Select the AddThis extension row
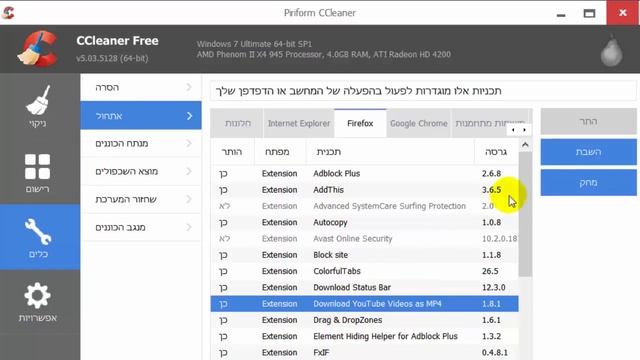This screenshot has height=360, width=640. coord(364,190)
